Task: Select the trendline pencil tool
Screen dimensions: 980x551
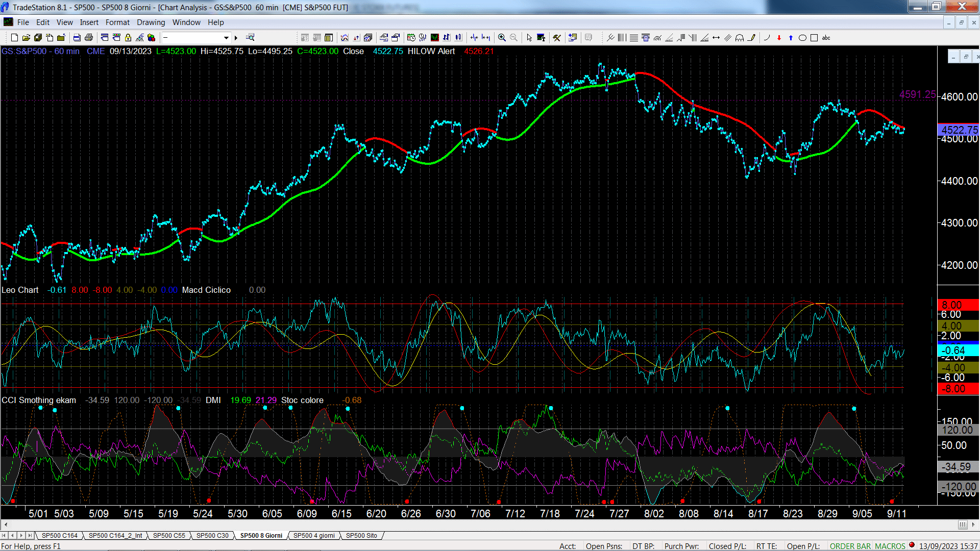Action: [x=751, y=37]
